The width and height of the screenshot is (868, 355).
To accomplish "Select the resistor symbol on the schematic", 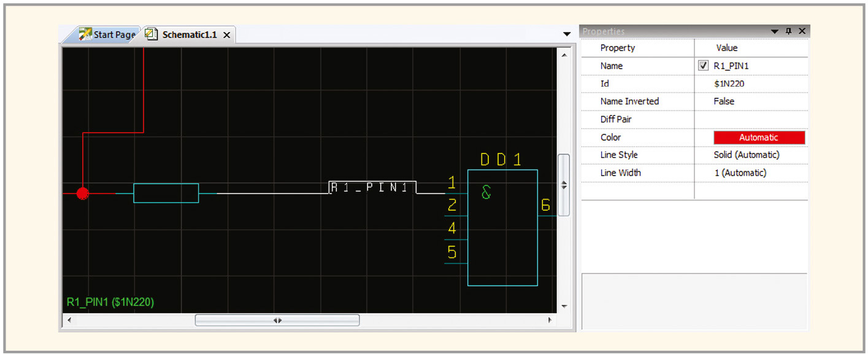I will 166,193.
